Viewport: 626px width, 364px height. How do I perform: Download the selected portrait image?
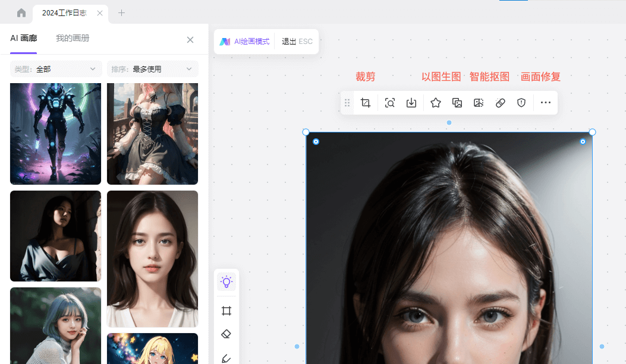411,102
